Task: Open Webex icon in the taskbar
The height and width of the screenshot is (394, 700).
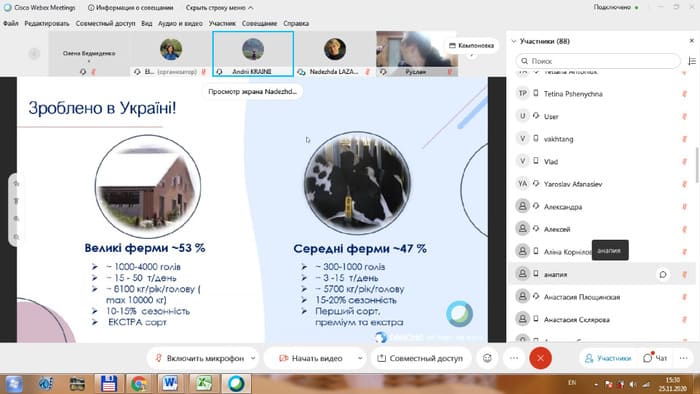Action: point(236,384)
